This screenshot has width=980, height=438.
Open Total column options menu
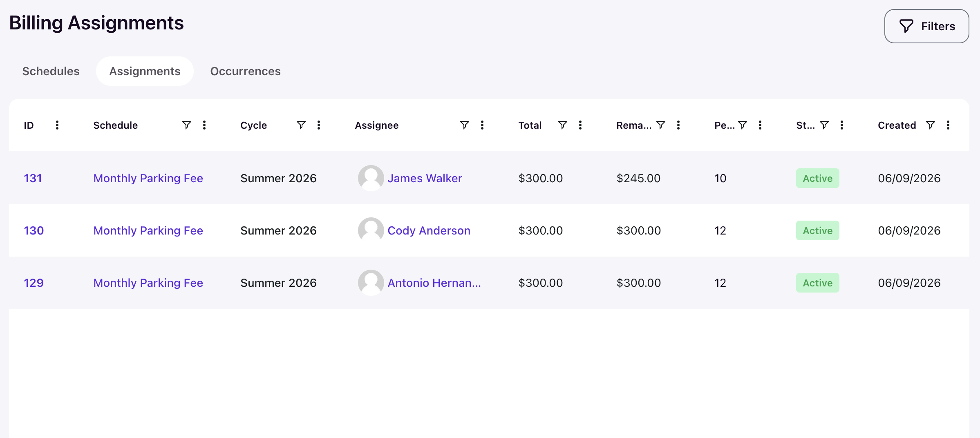(x=580, y=125)
